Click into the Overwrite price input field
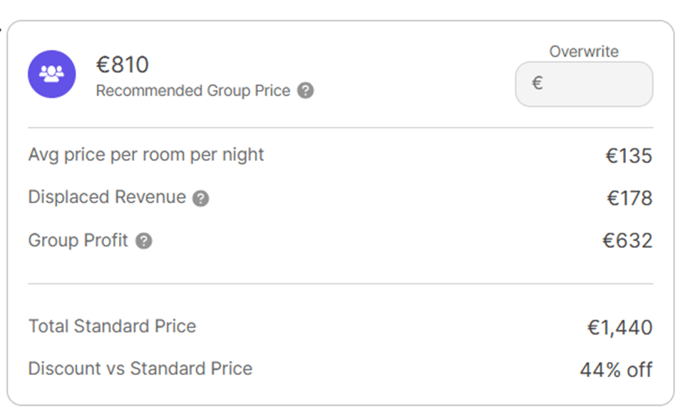Viewport: 688px width, 417px height. pyautogui.click(x=595, y=84)
